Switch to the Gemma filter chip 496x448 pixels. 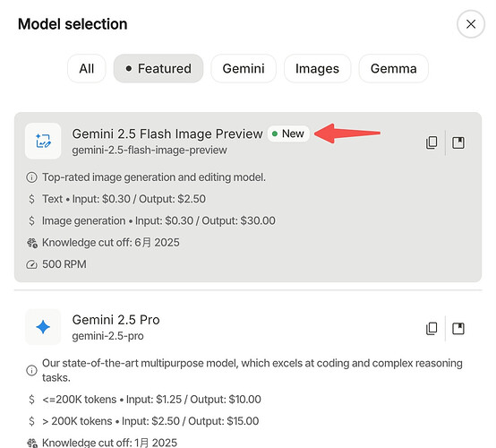[x=393, y=68]
